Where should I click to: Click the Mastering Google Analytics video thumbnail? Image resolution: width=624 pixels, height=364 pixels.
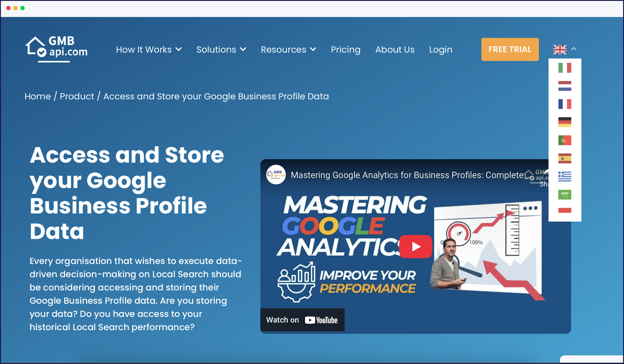(415, 246)
